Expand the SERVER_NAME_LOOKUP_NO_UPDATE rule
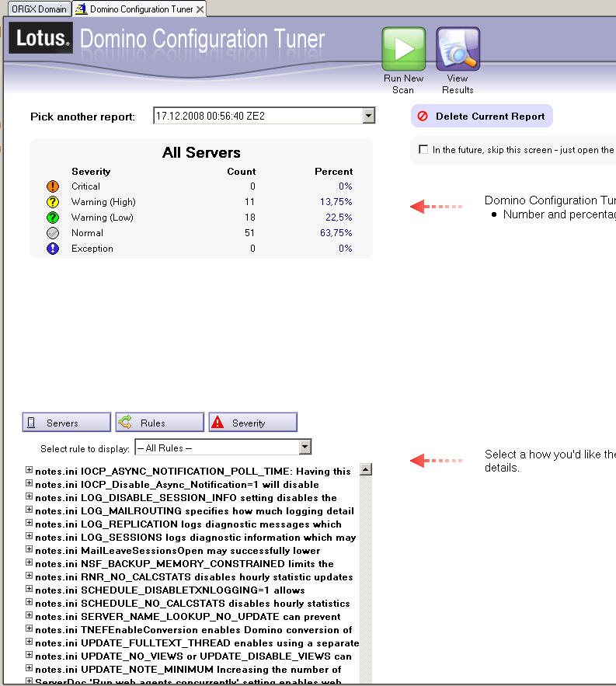 [29, 615]
